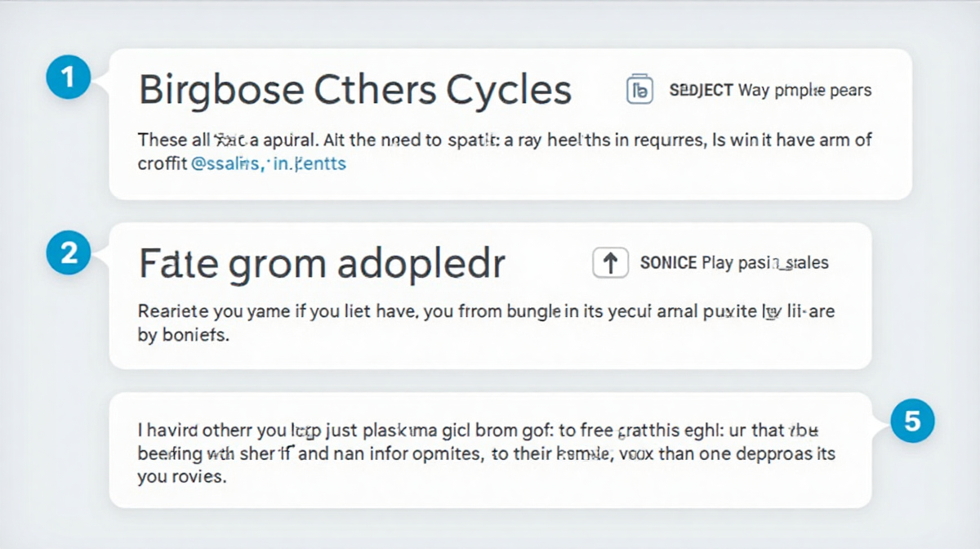Click the word "croffit" in the first card
Image resolution: width=980 pixels, height=549 pixels.
tap(162, 163)
